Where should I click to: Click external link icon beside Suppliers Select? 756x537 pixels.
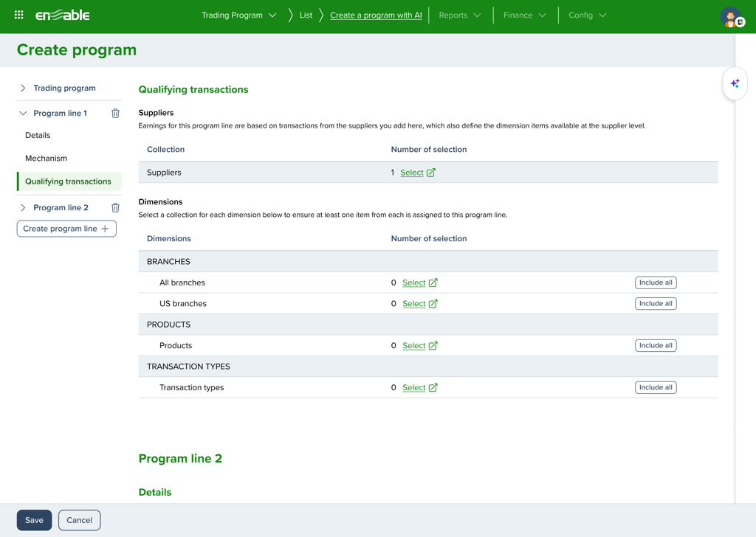pyautogui.click(x=431, y=173)
